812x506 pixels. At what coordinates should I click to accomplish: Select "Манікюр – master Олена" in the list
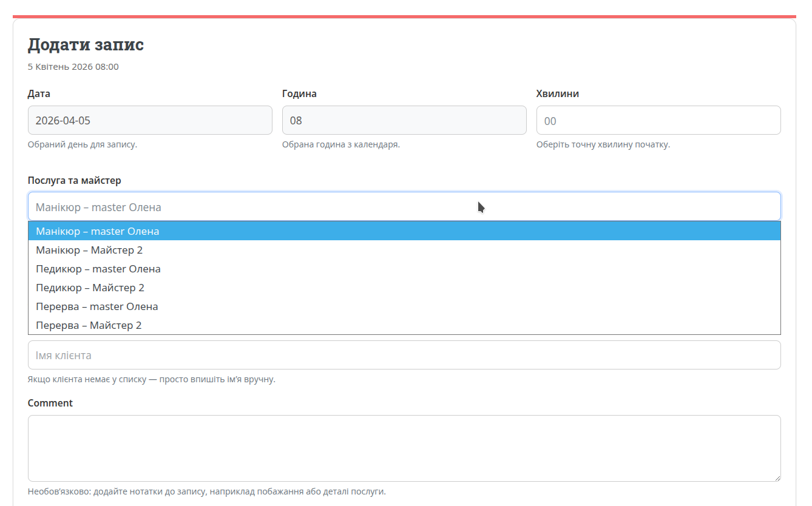tap(98, 231)
